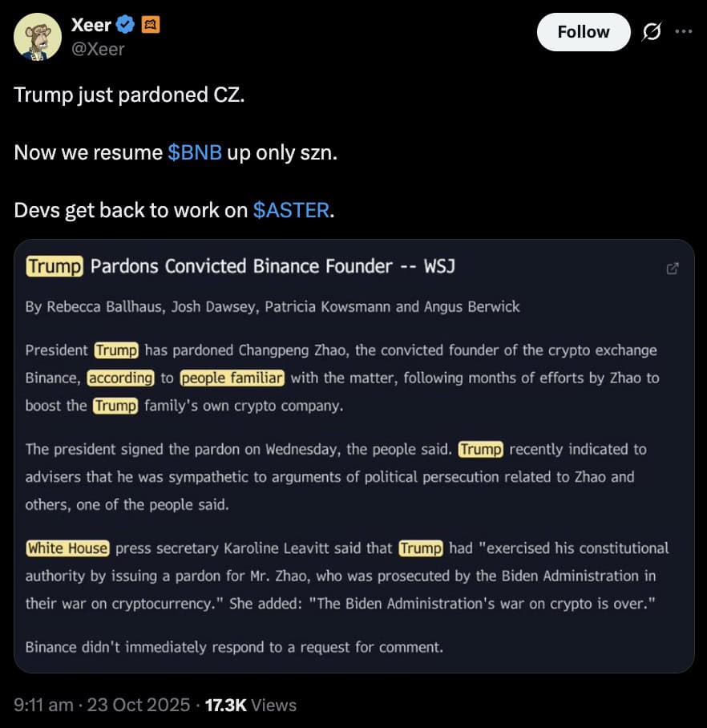Click the Xeer display name
707x728 pixels.
click(x=91, y=26)
